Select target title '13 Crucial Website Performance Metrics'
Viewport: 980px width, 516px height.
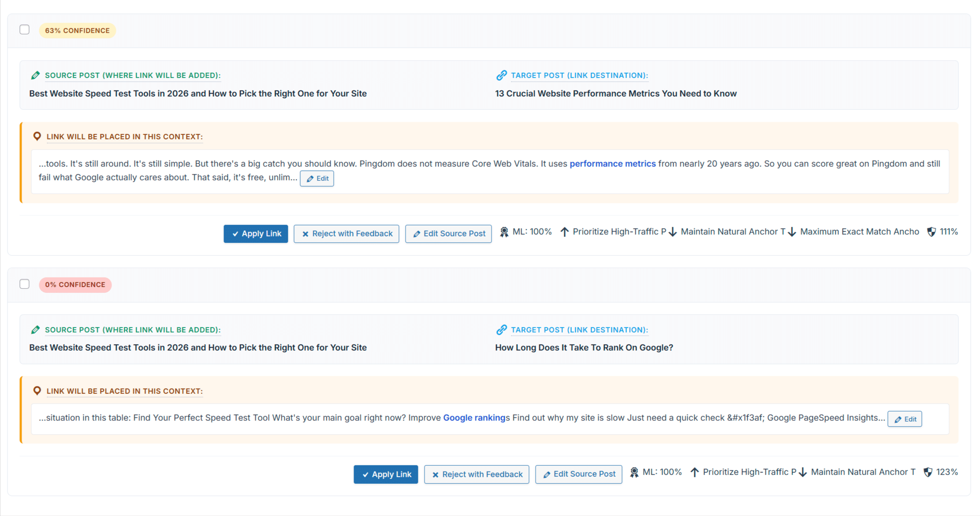[616, 93]
